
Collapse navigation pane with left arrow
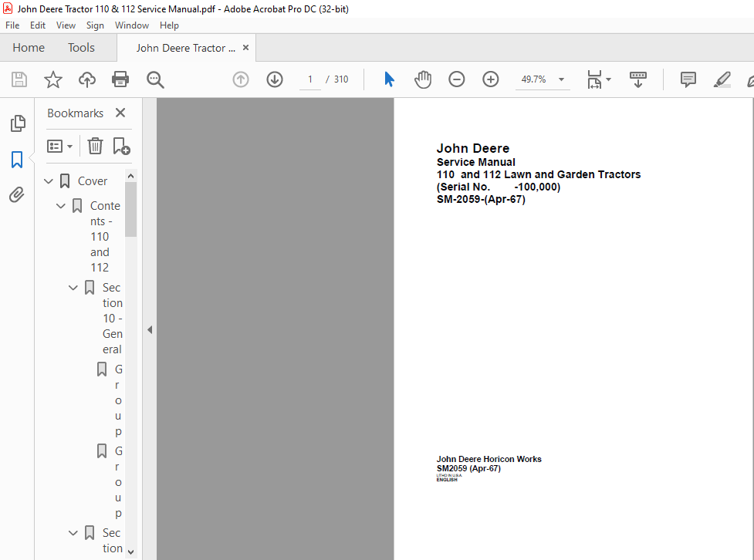pyautogui.click(x=150, y=329)
